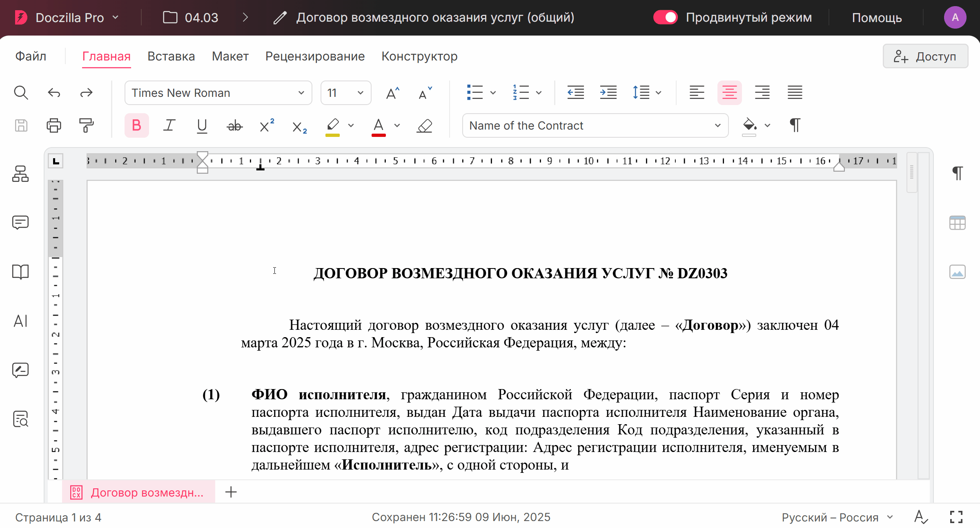Expand highlight color options arrow
This screenshot has height=528, width=980.
tap(351, 125)
